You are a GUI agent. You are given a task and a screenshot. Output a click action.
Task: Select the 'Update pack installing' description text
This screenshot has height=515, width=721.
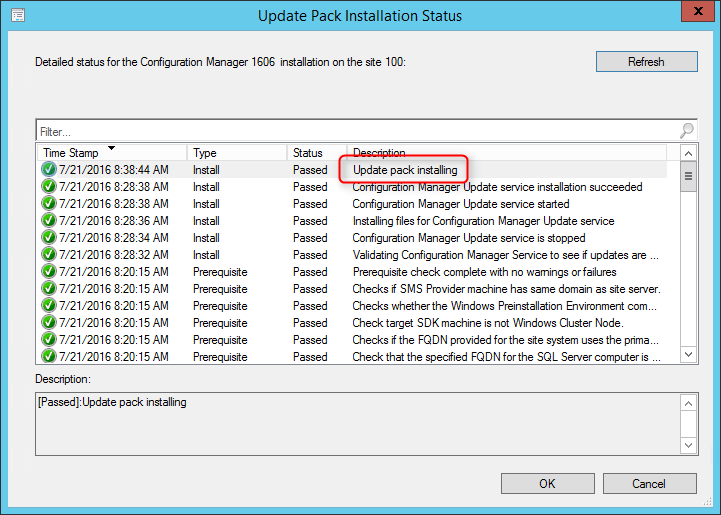[405, 170]
